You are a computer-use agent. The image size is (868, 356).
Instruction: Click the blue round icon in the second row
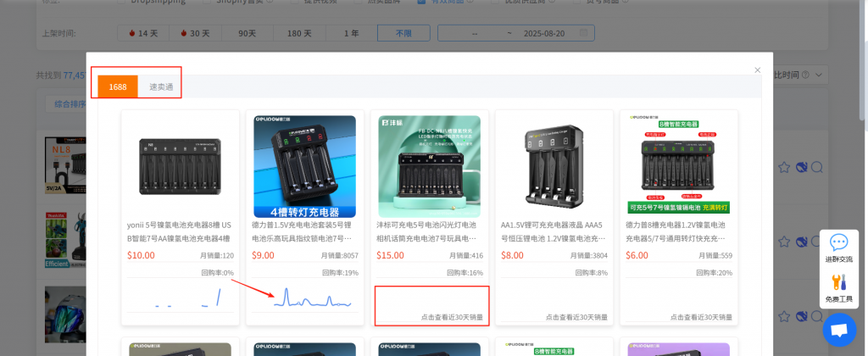(800, 242)
